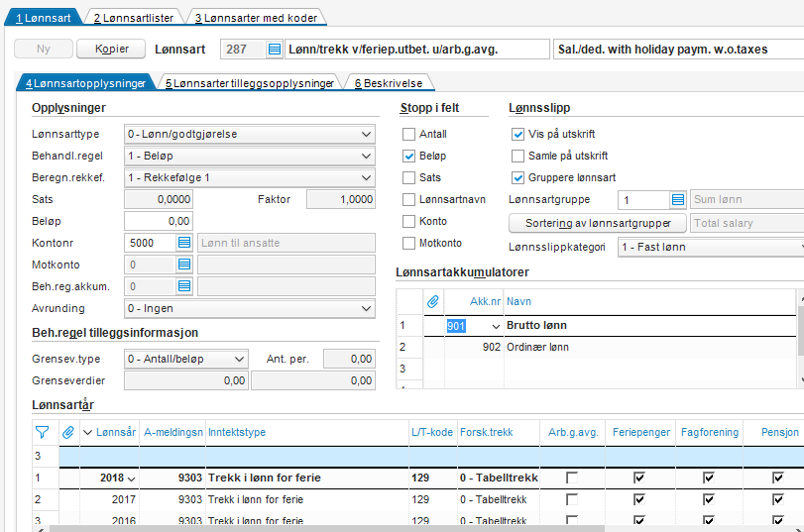Viewport: 804px width, 532px height.
Task: Click the Ny button
Action: (x=44, y=49)
